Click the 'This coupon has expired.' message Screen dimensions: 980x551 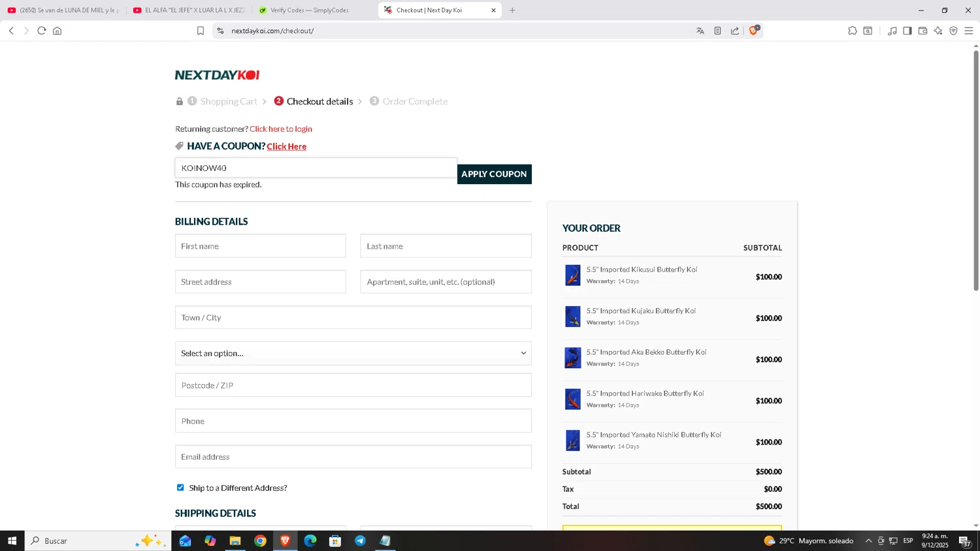tap(218, 185)
